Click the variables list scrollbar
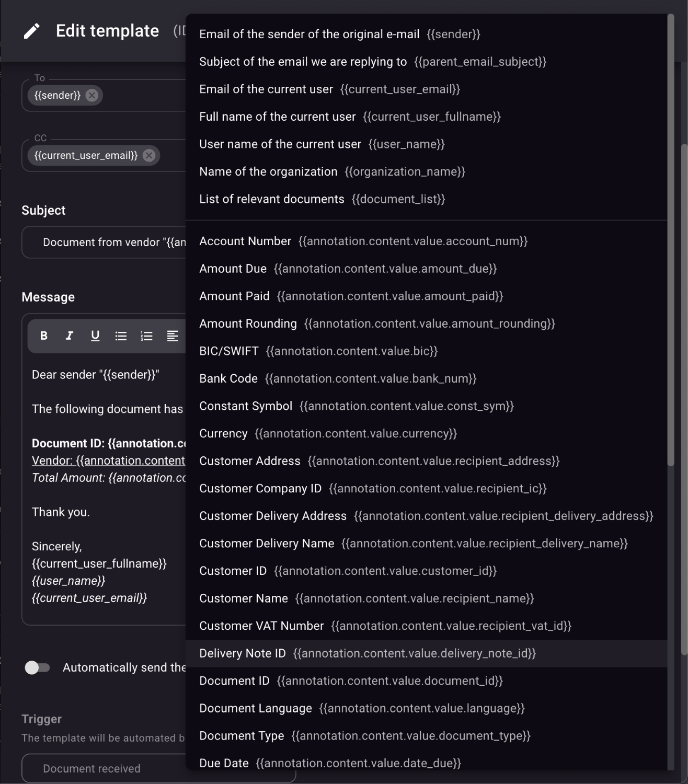 (x=671, y=240)
